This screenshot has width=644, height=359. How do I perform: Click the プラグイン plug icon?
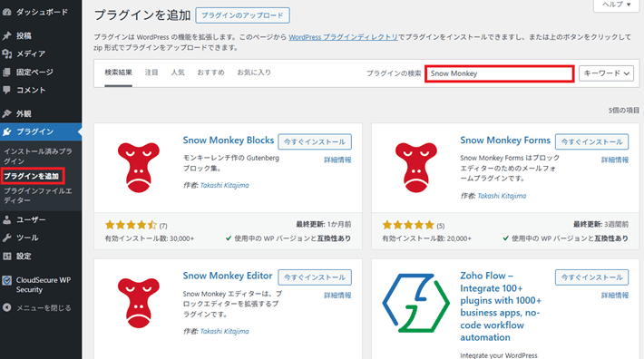tap(7, 131)
